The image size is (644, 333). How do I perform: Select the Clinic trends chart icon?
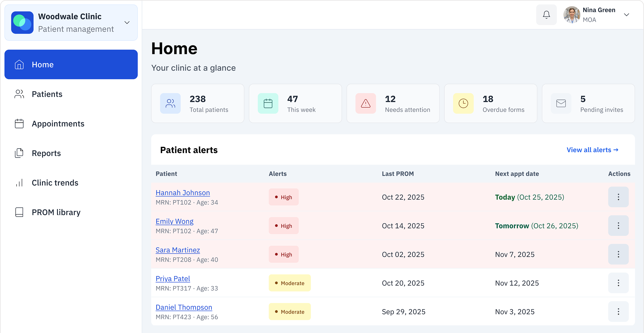pos(19,182)
